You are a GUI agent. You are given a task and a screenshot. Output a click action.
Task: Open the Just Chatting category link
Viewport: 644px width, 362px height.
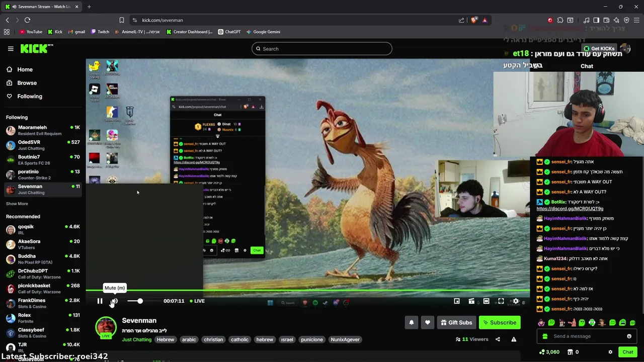136,339
